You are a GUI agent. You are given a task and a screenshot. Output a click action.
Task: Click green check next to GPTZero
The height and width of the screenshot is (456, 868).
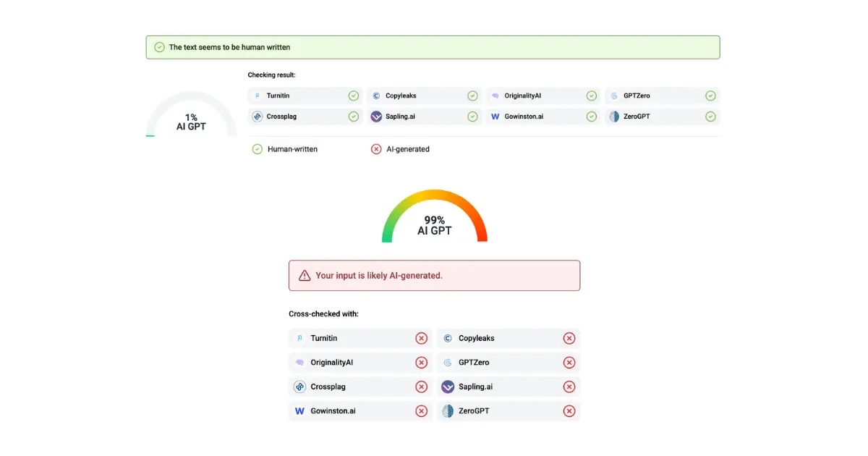[710, 96]
